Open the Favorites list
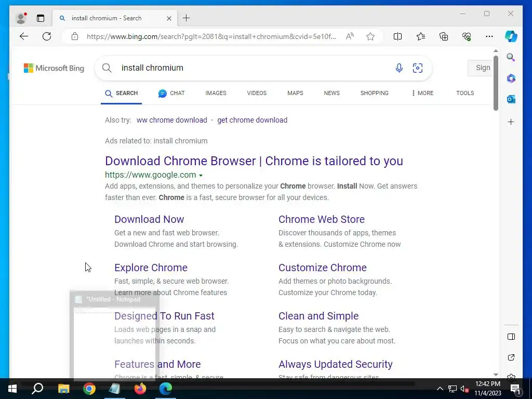The width and height of the screenshot is (532, 399). [421, 36]
